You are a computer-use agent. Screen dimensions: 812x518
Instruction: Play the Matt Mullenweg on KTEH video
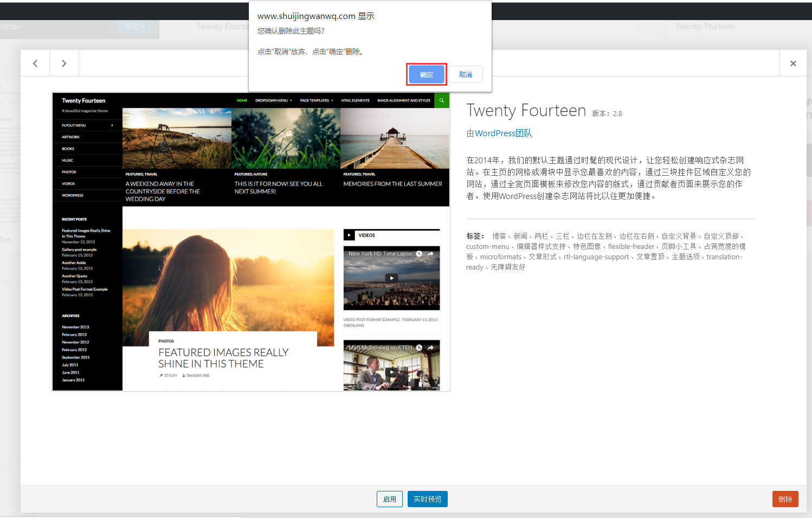click(391, 372)
